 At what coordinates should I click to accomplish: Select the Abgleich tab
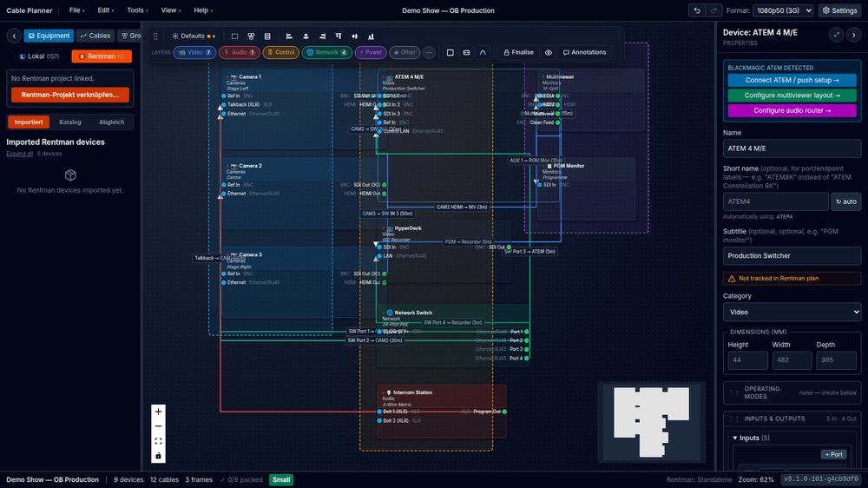[x=111, y=122]
